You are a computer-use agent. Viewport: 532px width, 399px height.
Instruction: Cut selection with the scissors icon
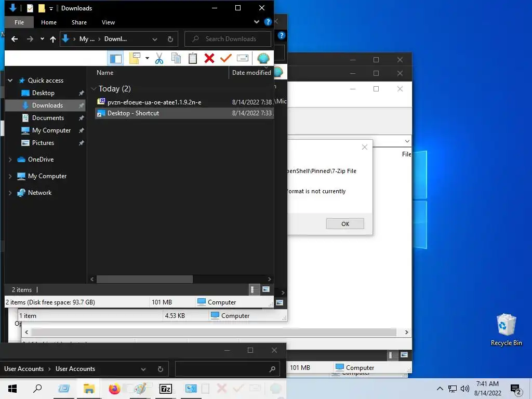[x=159, y=58]
